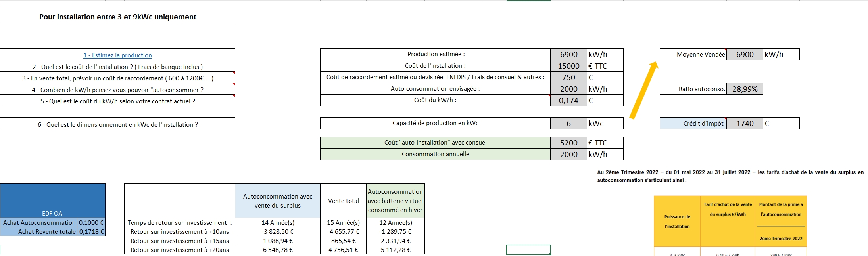Click the Achat Revente totale rate cell
The width and height of the screenshot is (868, 256).
91,232
